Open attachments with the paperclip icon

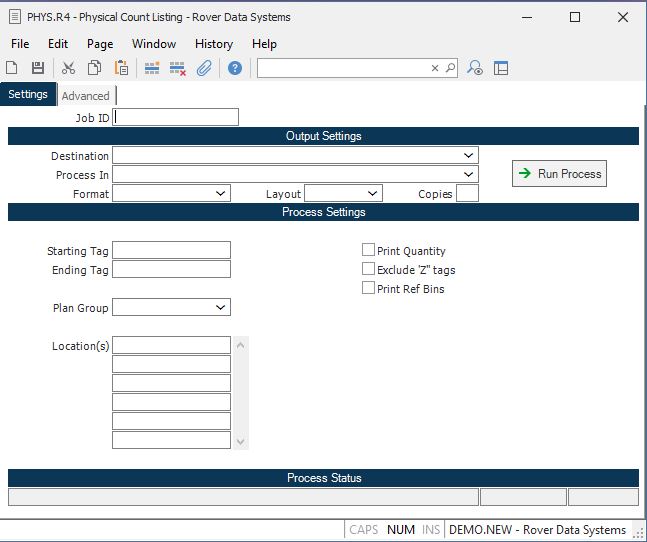pos(204,68)
